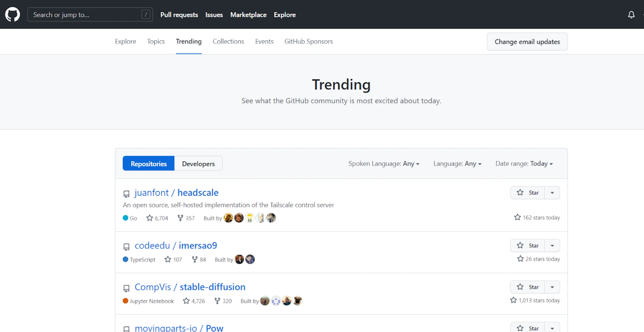Go to the Collections tab
Viewport: 644px width, 332px height.
pos(228,41)
